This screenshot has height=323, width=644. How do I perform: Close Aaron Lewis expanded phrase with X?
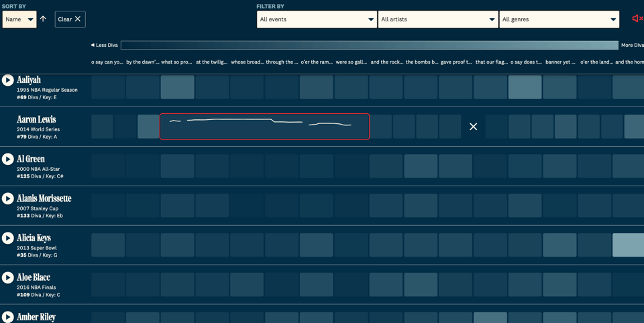pos(473,127)
